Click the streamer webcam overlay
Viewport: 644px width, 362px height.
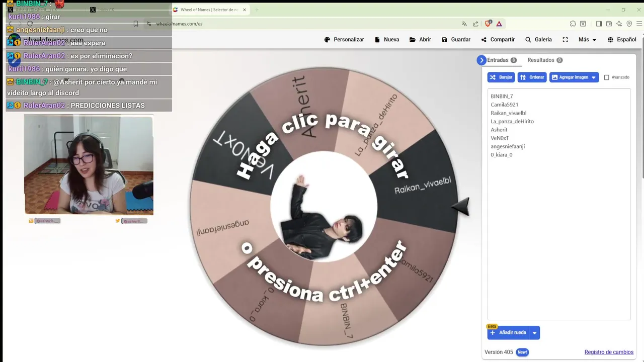[x=89, y=164]
